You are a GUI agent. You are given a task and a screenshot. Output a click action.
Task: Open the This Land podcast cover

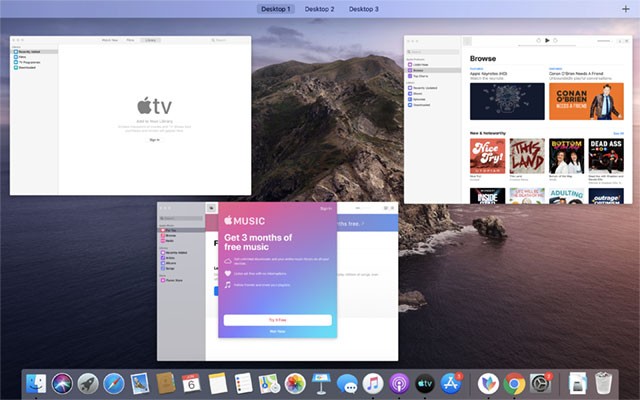pos(527,156)
